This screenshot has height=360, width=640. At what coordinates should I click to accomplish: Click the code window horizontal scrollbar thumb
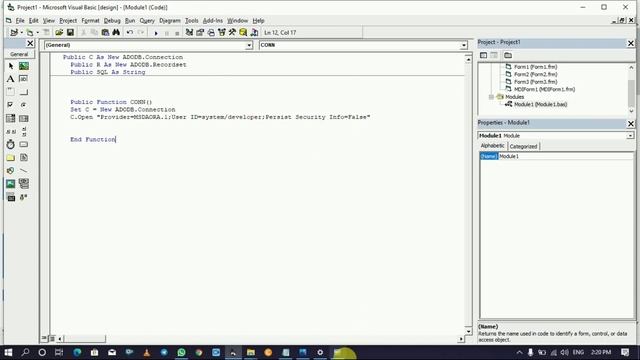pyautogui.click(x=84, y=339)
